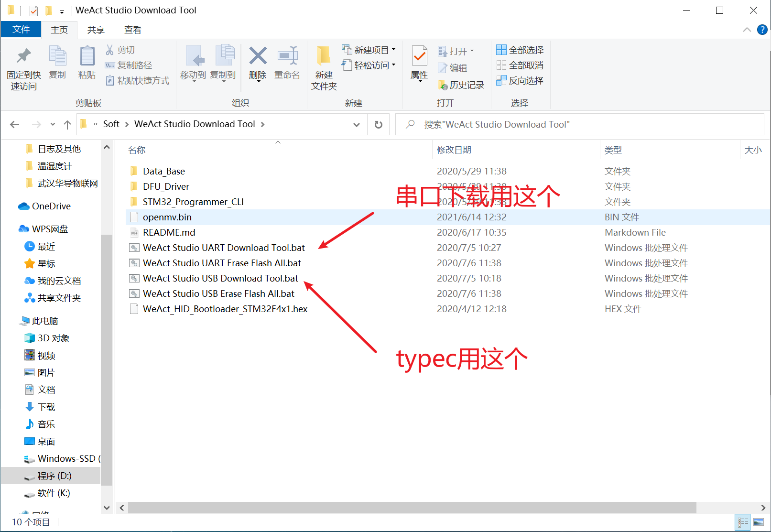Click the New folder (新建文件夹) icon
This screenshot has width=771, height=532.
(324, 56)
